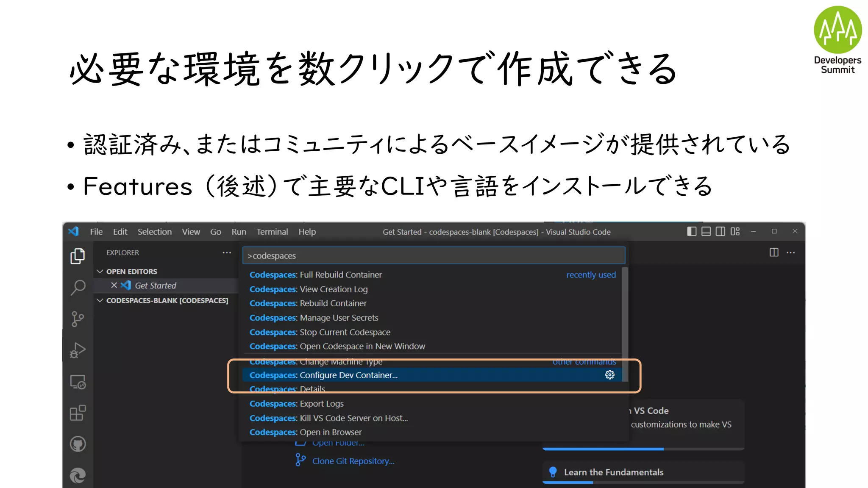868x488 pixels.
Task: Open the Help menu
Action: tap(307, 232)
